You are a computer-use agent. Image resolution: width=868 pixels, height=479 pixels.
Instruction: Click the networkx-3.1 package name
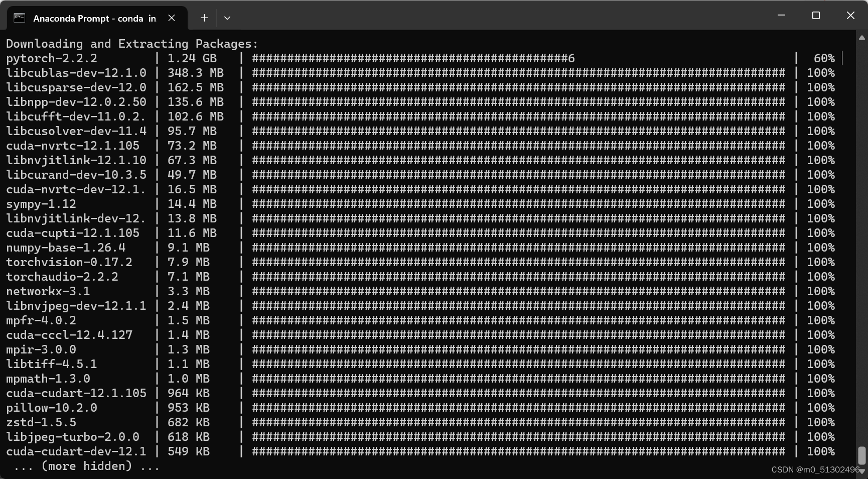click(48, 291)
